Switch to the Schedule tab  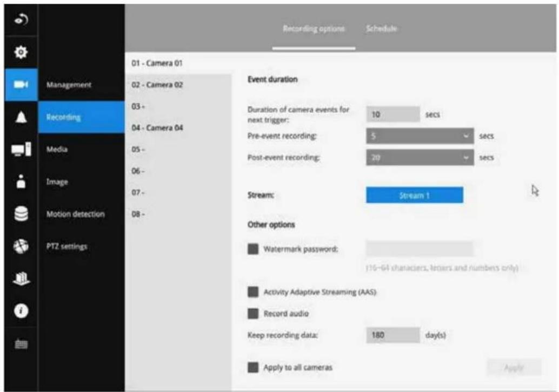(x=382, y=29)
